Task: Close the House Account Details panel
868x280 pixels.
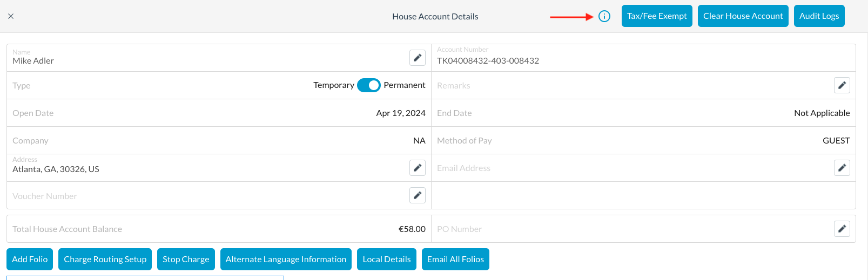Action: coord(11,16)
